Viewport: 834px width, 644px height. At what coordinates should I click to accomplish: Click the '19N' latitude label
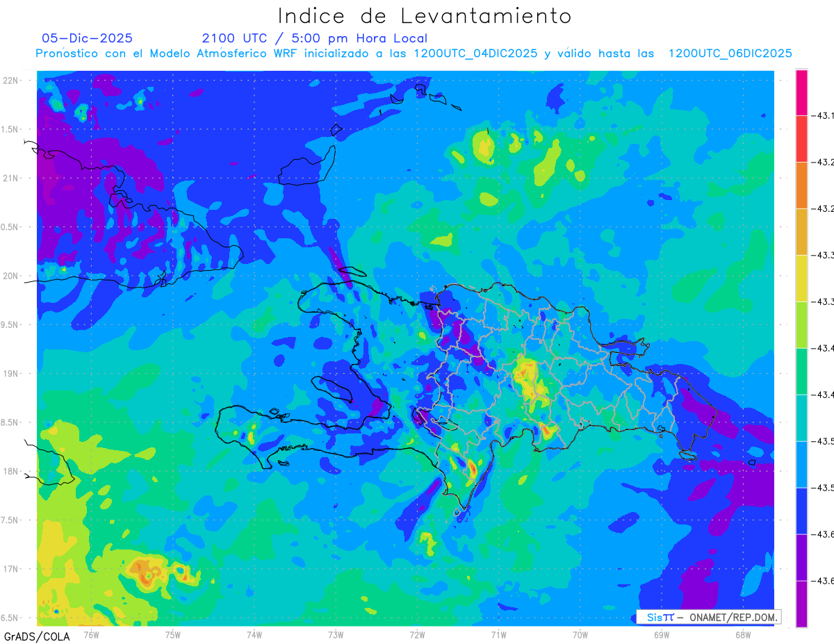coord(11,374)
